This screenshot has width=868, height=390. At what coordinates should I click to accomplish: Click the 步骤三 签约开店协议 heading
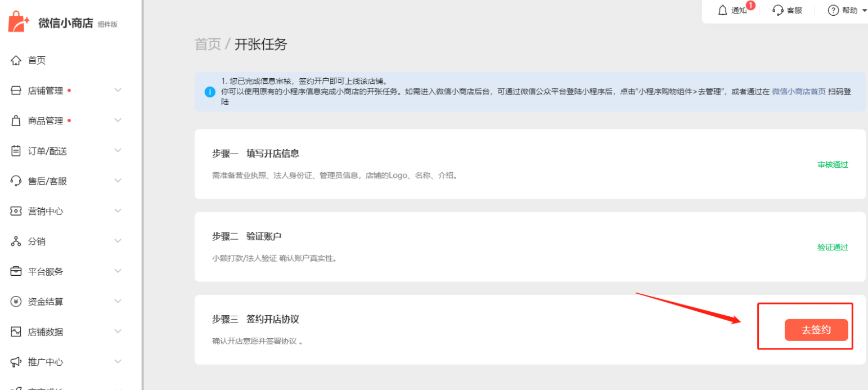coord(255,319)
